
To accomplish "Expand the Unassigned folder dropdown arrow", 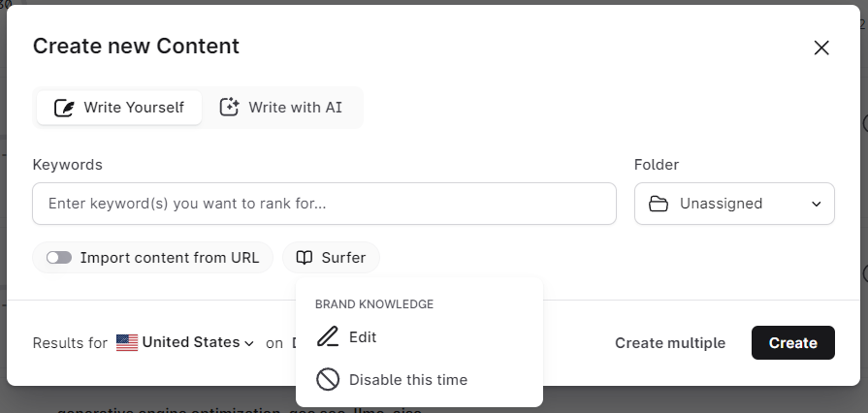I will pyautogui.click(x=817, y=204).
